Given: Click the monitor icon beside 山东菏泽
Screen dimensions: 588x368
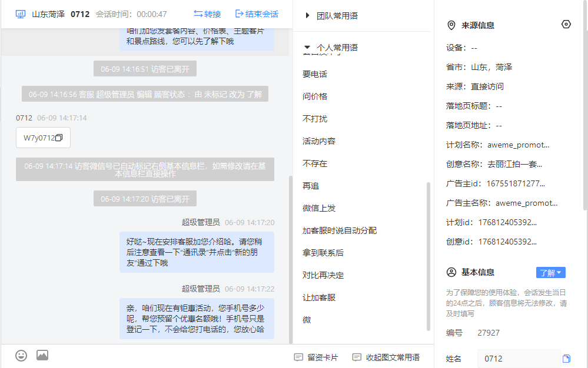Looking at the screenshot, I should 21,14.
